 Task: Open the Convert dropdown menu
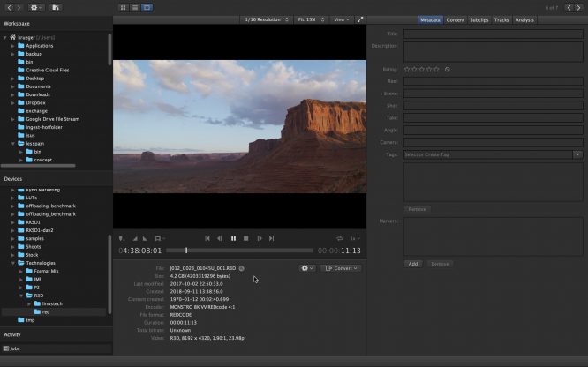click(342, 268)
